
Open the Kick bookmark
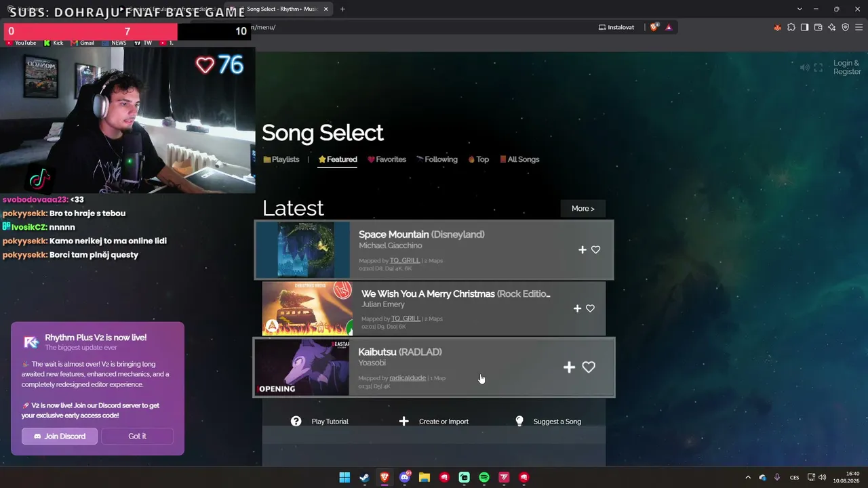(x=54, y=43)
